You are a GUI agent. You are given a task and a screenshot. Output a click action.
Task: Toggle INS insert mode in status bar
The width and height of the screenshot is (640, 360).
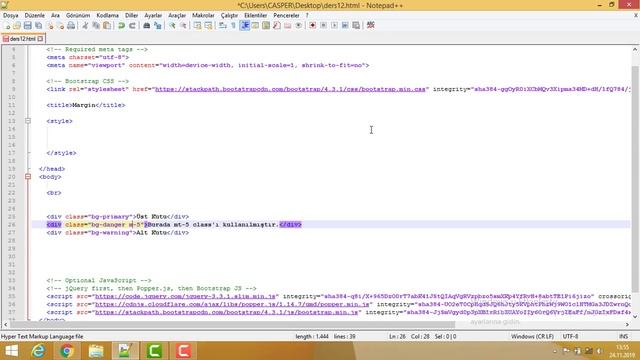(623, 336)
